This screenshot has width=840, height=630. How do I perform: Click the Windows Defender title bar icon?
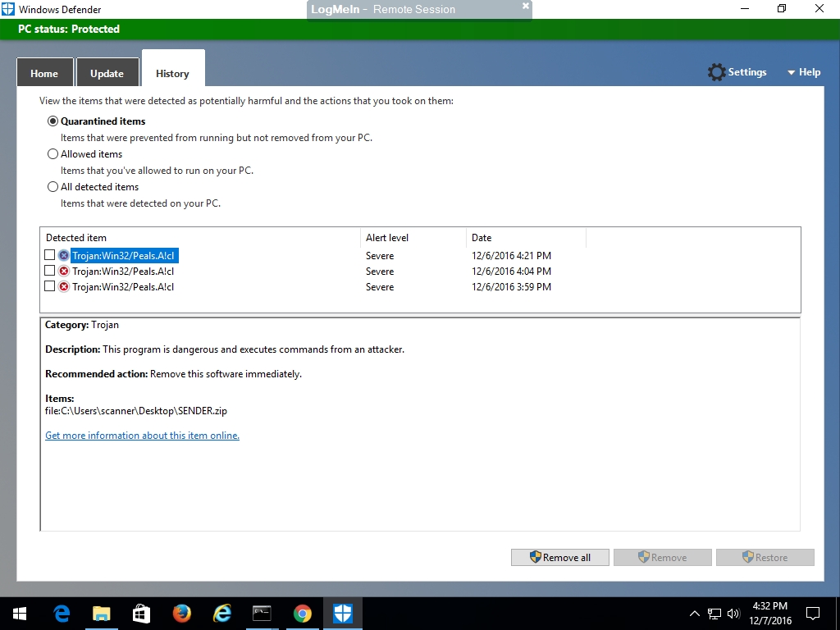tap(8, 9)
